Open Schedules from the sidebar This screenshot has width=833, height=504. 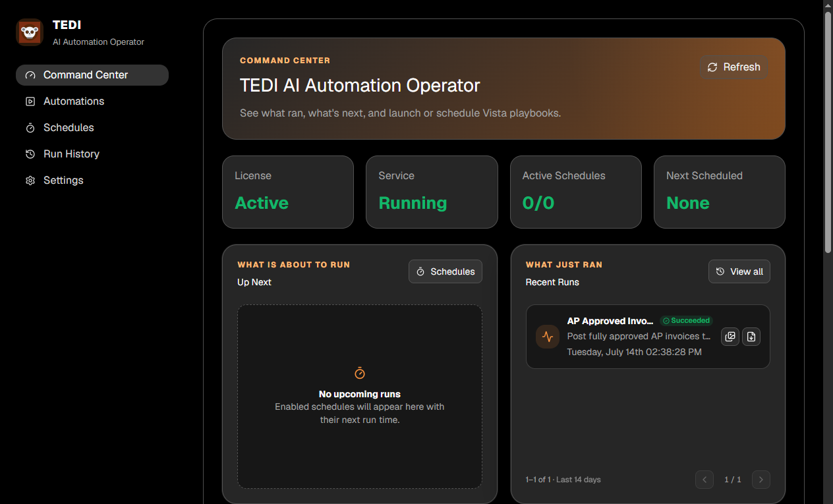(92, 128)
